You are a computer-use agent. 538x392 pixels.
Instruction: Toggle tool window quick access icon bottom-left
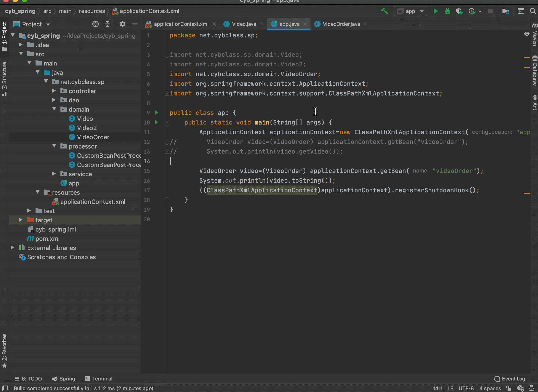(x=5, y=388)
